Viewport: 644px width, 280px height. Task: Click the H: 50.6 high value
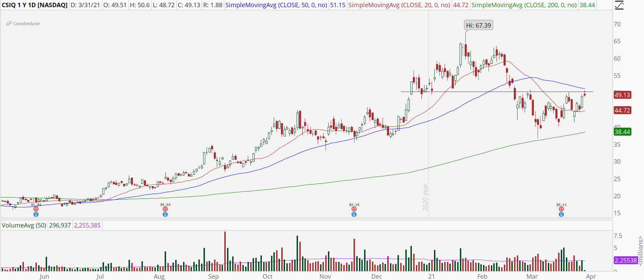pyautogui.click(x=140, y=5)
